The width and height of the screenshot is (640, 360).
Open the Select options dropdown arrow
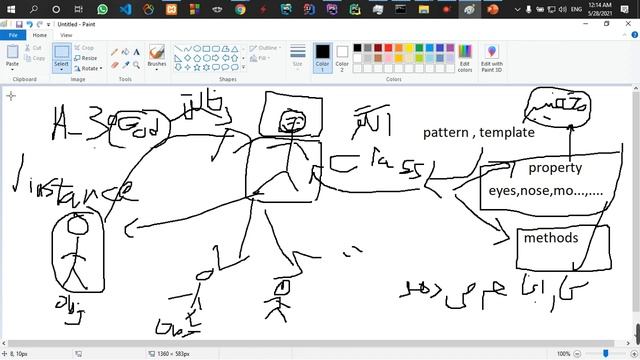pos(62,70)
